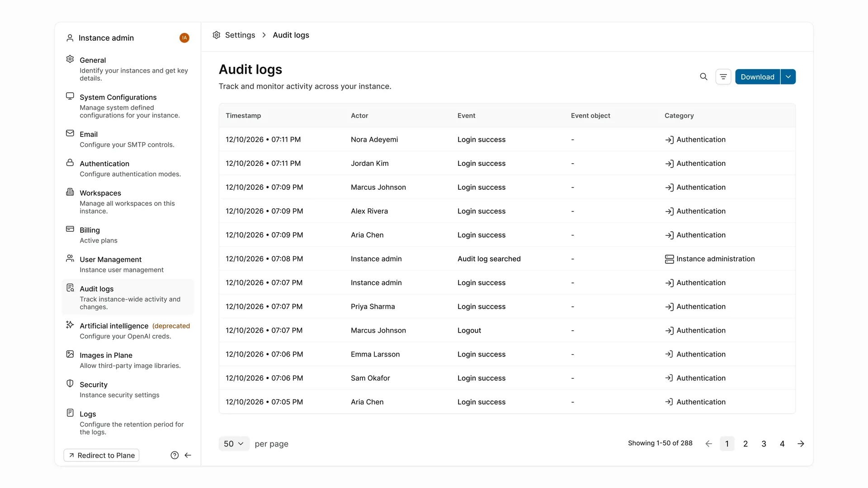Click the IA user avatar badge
868x488 pixels.
click(184, 38)
